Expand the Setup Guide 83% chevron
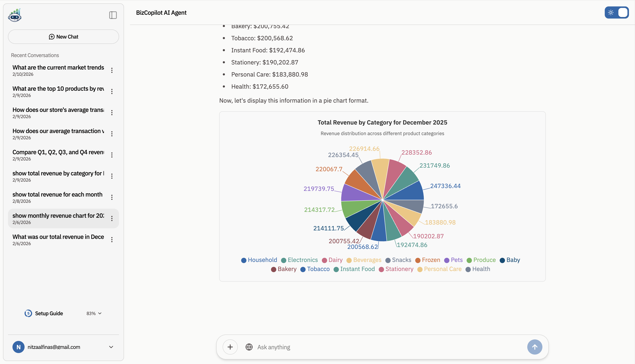This screenshot has height=364, width=635. pyautogui.click(x=100, y=313)
